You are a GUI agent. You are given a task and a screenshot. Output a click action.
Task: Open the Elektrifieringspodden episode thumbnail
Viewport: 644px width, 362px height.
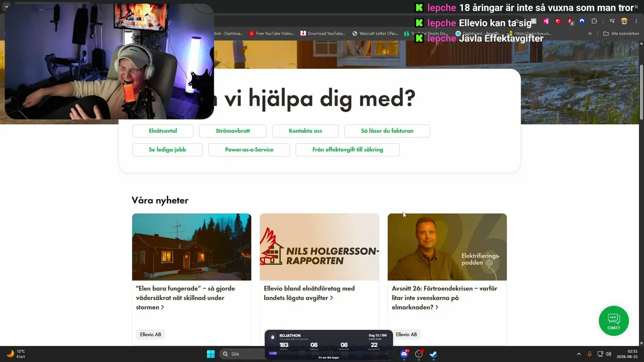[447, 247]
